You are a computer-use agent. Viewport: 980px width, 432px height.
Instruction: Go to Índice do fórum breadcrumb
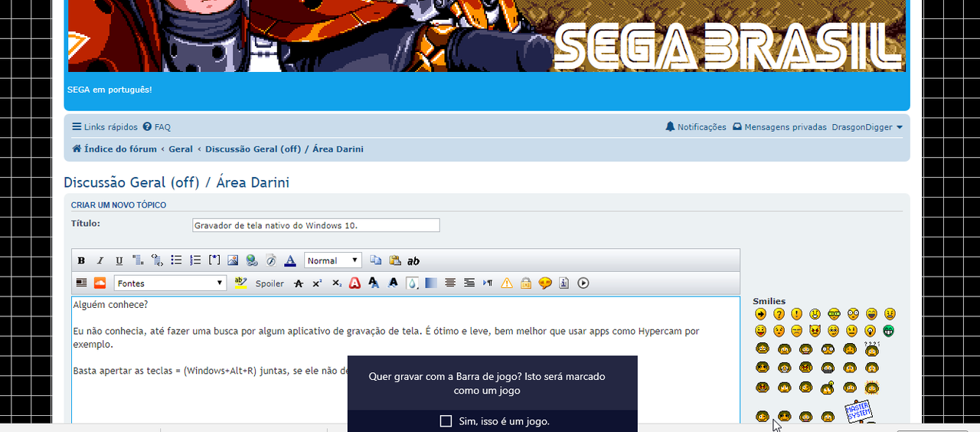[x=114, y=149]
